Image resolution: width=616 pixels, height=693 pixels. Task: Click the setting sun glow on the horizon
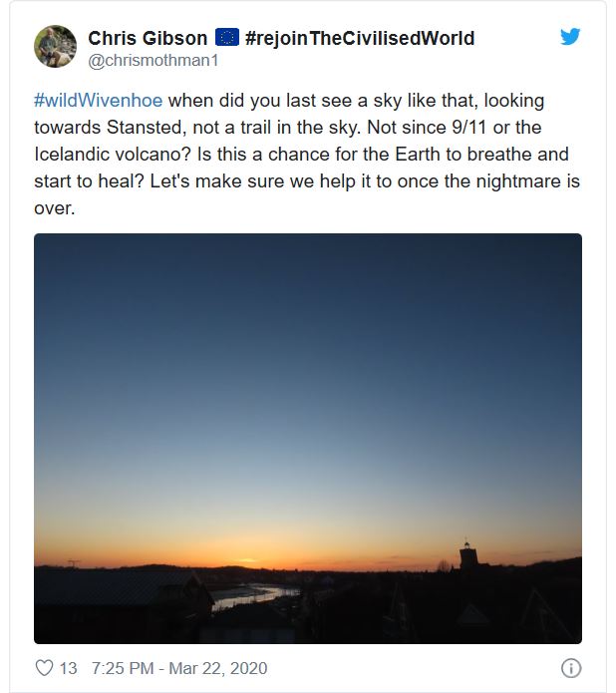pyautogui.click(x=246, y=560)
